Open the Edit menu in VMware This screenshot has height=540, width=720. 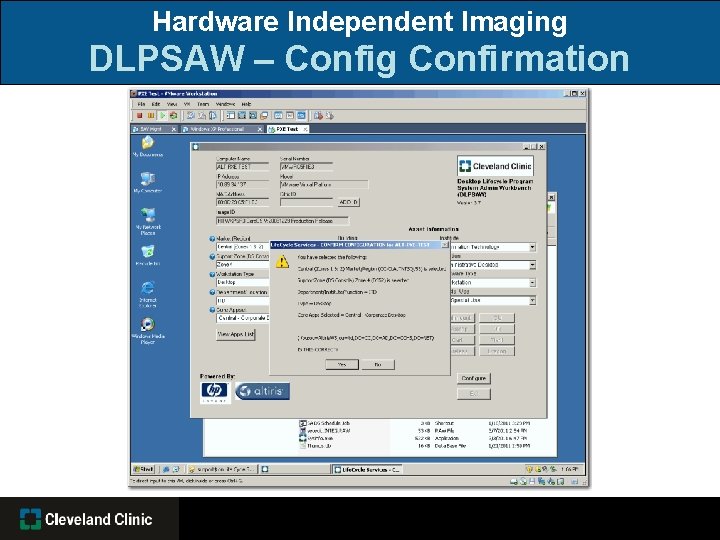tap(156, 104)
